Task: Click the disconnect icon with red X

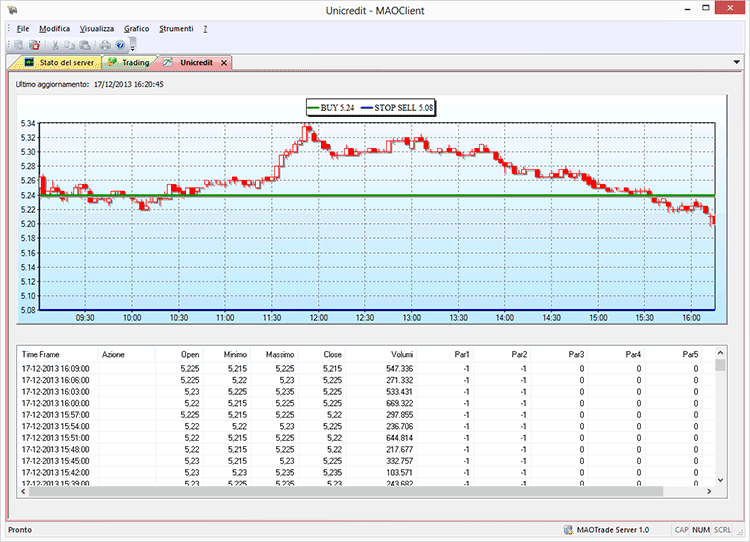Action: point(34,45)
